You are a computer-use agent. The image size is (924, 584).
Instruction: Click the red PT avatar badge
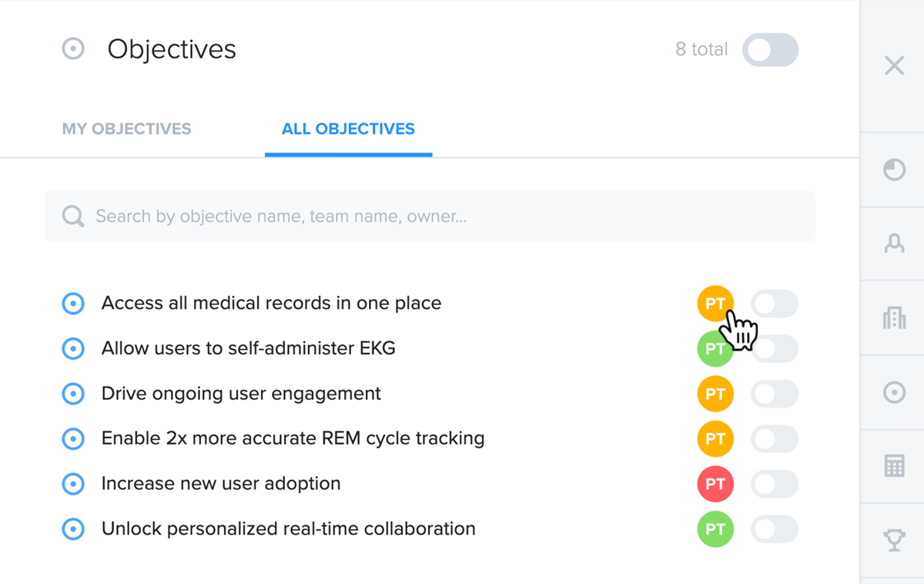(715, 484)
